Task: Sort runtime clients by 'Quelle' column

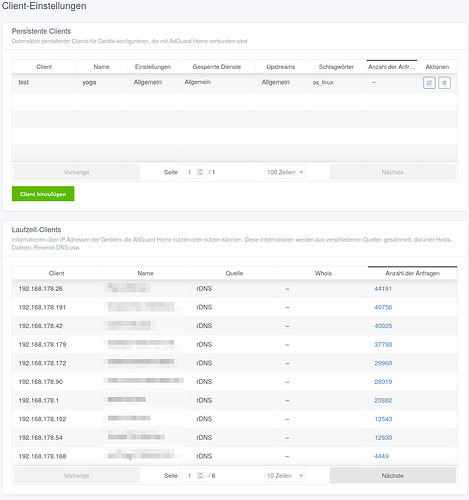Action: pos(234,273)
